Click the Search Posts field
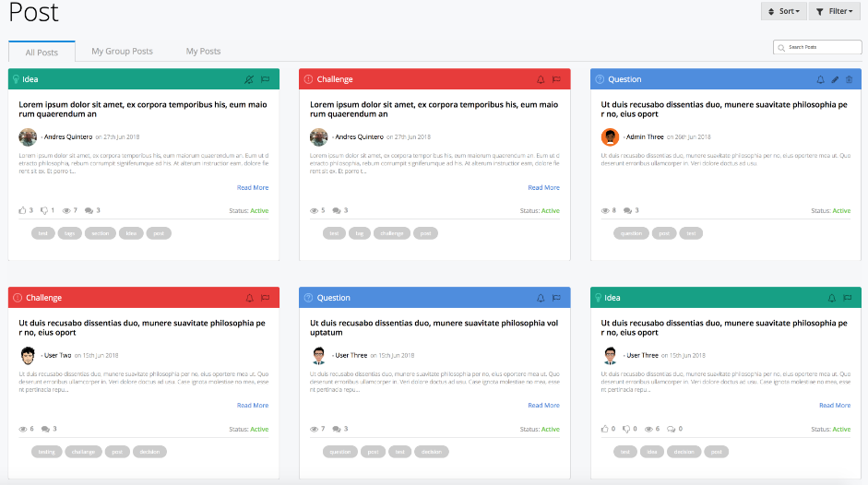 pos(819,47)
